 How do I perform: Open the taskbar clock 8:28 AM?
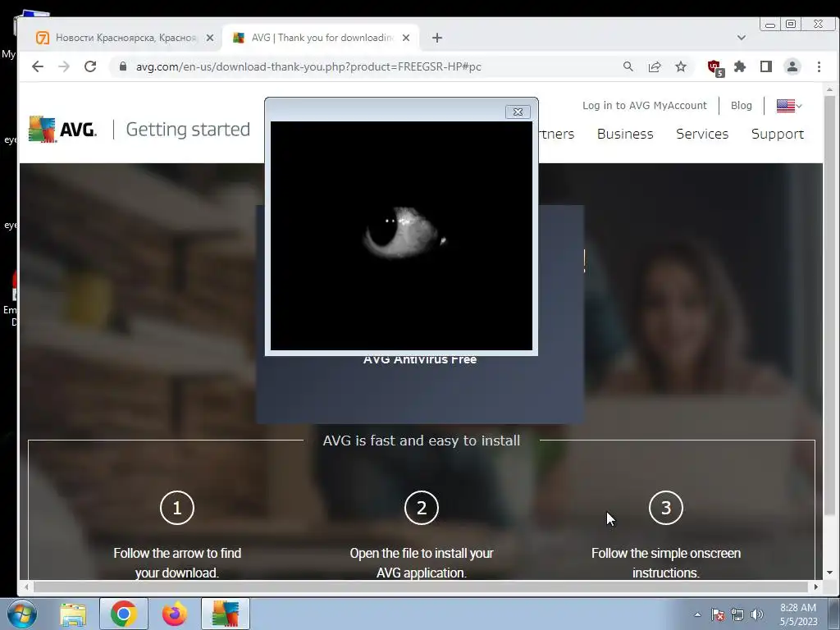[x=798, y=614]
